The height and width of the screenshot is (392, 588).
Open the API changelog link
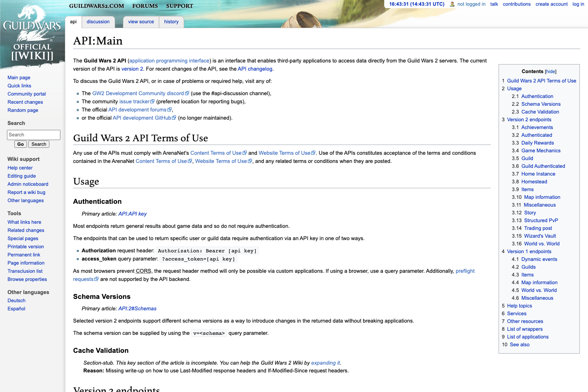pos(255,69)
